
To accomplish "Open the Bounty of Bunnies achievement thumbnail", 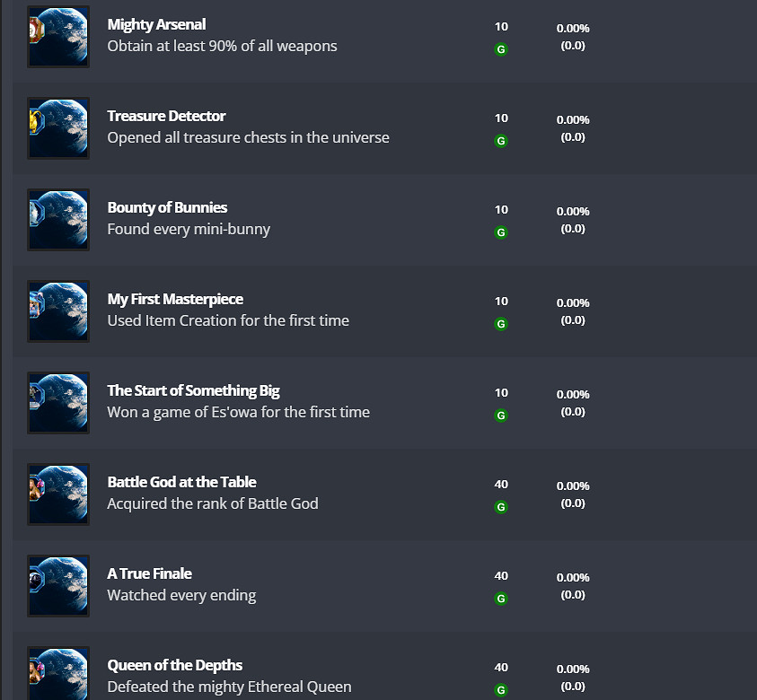I will click(58, 220).
